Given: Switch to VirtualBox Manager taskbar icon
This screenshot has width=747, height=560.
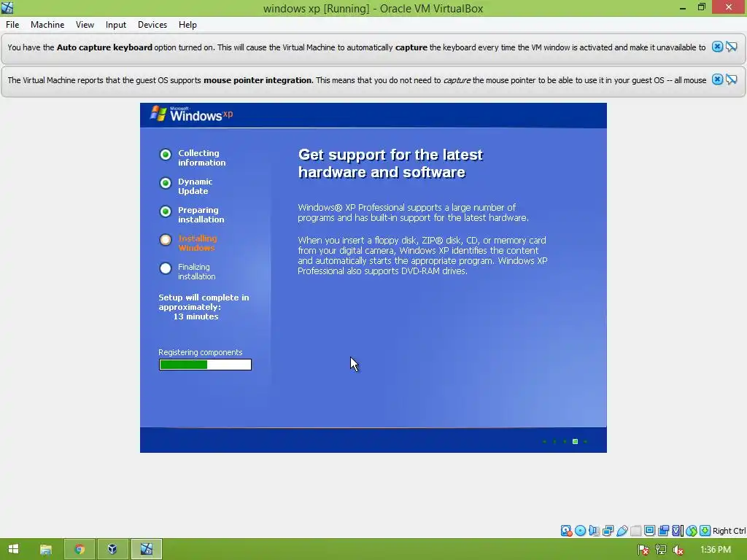Looking at the screenshot, I should [x=112, y=550].
